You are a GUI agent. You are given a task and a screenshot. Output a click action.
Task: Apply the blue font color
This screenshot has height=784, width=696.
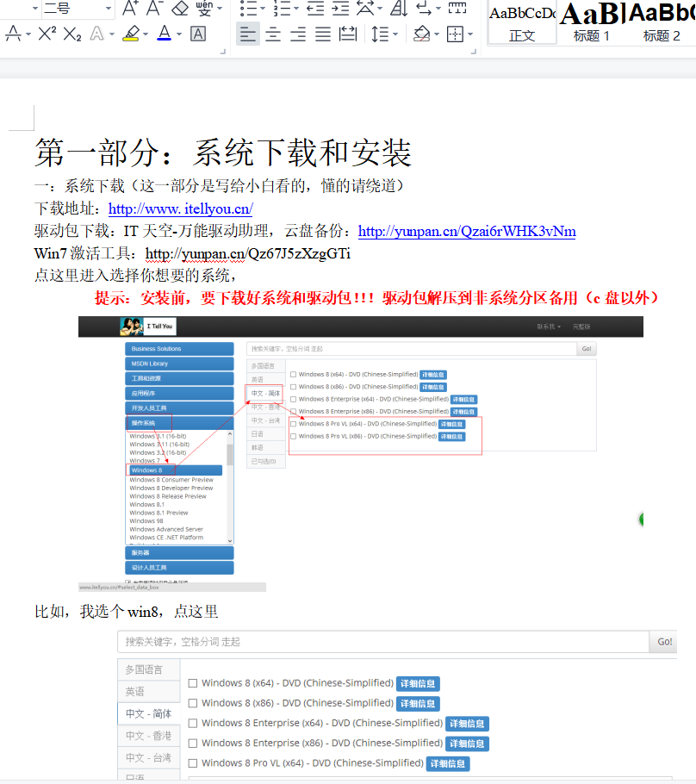[x=164, y=34]
